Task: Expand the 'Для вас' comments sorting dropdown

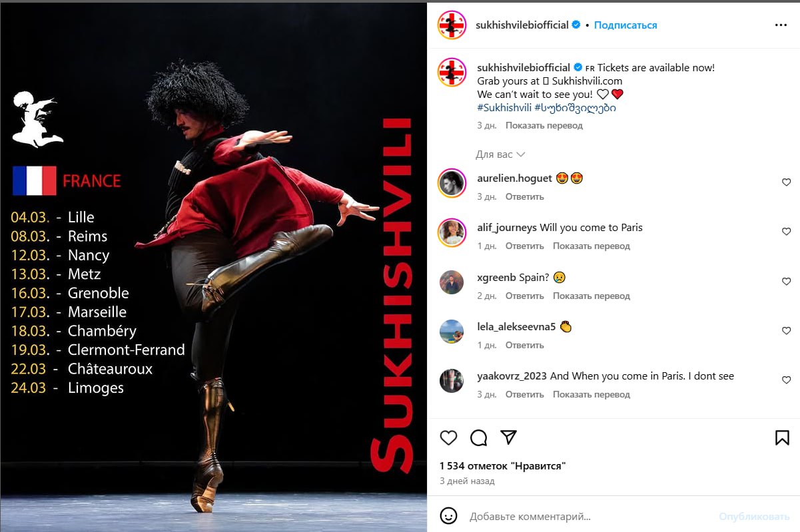Action: coord(500,154)
